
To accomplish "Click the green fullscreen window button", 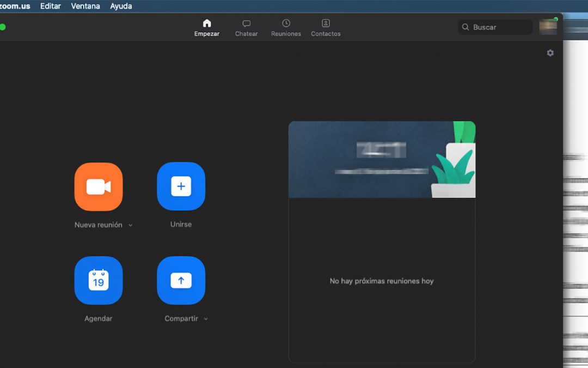I will click(2, 27).
